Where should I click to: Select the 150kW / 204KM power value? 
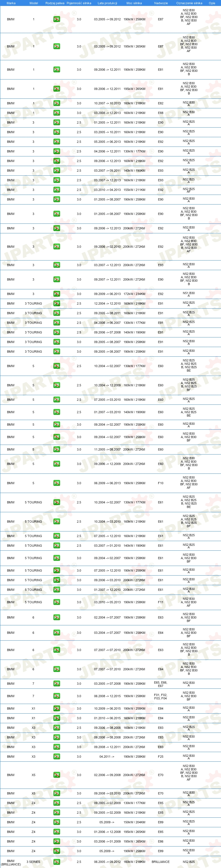tap(134, 822)
